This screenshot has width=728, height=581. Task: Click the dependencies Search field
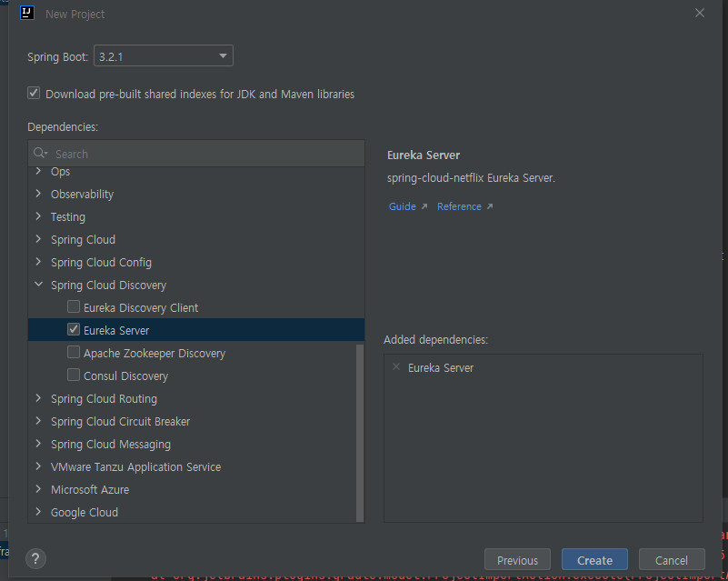pos(196,154)
